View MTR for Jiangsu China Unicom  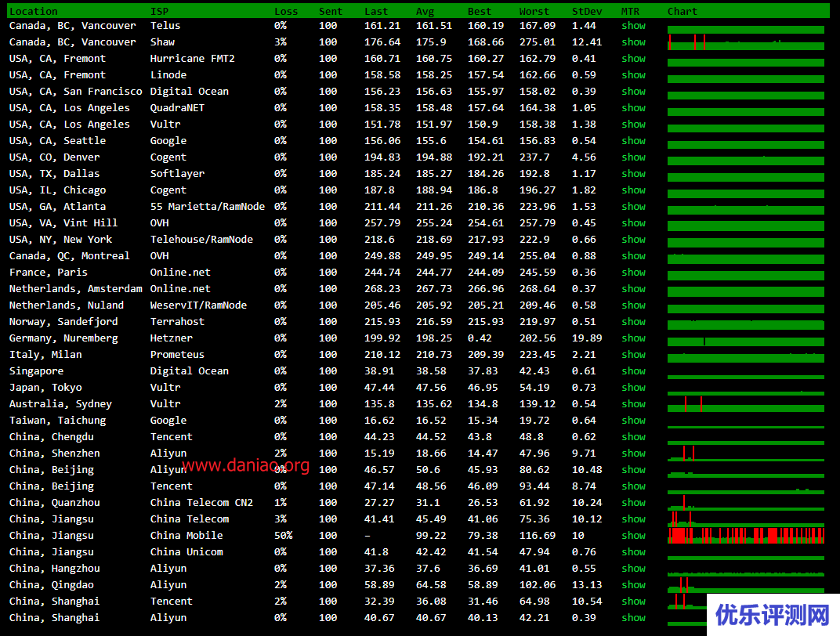pyautogui.click(x=633, y=552)
